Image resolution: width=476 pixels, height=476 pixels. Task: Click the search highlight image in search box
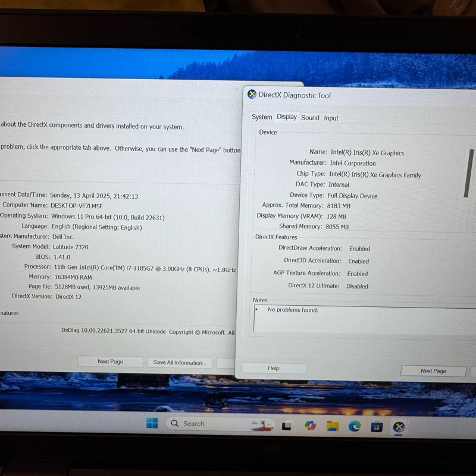point(262,425)
